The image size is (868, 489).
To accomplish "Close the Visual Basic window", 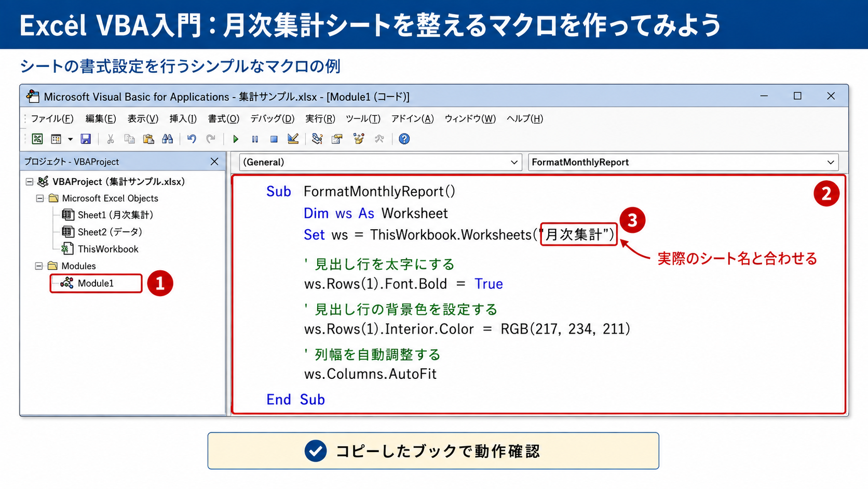I will click(831, 96).
